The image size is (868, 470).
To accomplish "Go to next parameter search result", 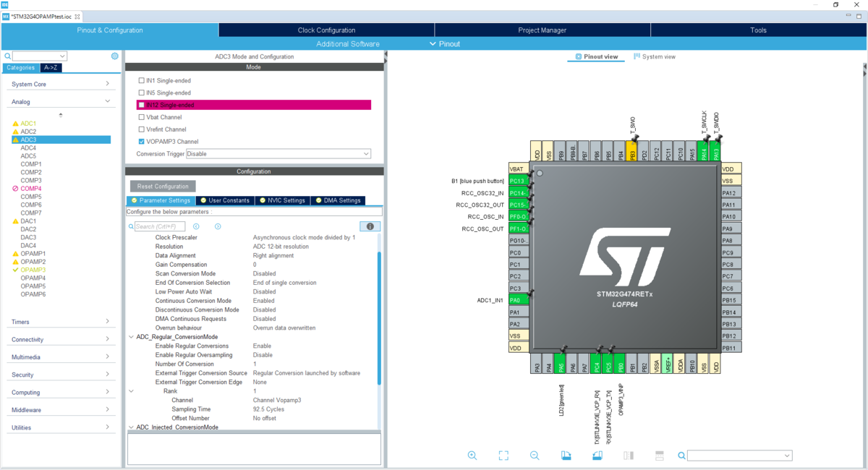I will click(x=218, y=226).
